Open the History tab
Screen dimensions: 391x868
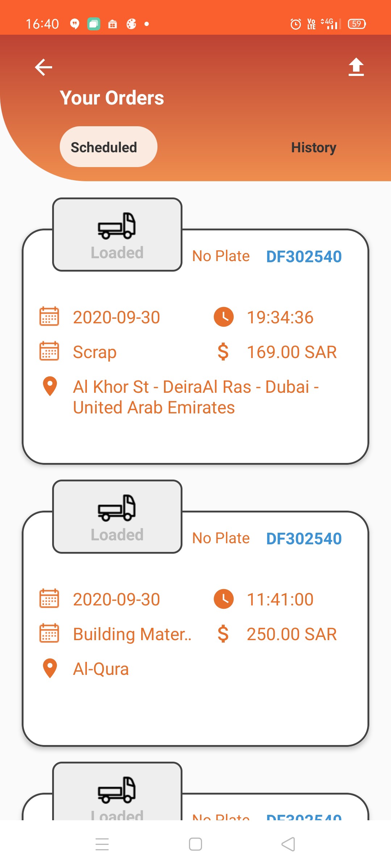coord(314,148)
